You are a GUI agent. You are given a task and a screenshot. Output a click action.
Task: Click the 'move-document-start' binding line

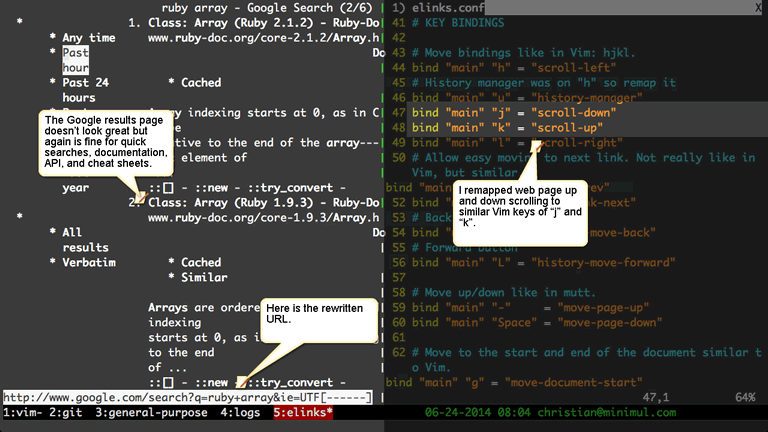point(514,382)
